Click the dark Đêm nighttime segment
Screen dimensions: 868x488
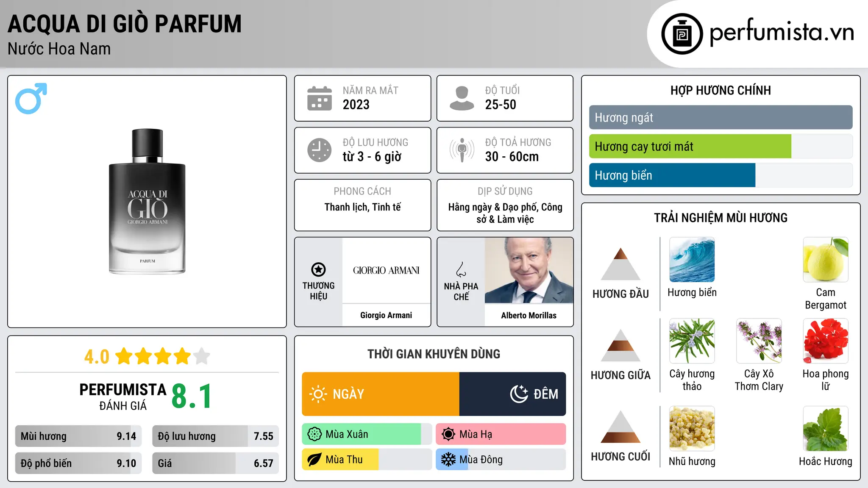click(513, 394)
